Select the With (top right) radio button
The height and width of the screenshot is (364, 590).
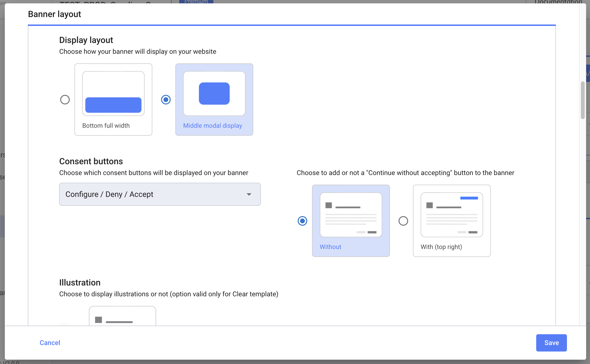tap(403, 221)
